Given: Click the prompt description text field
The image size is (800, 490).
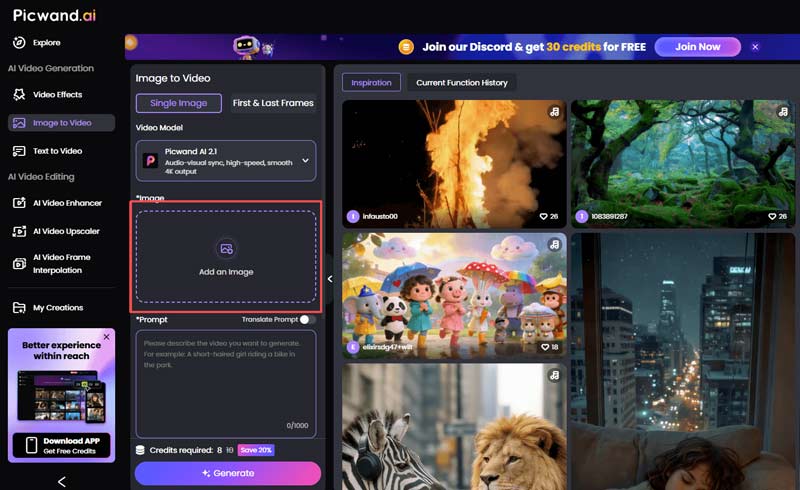Looking at the screenshot, I should point(226,380).
